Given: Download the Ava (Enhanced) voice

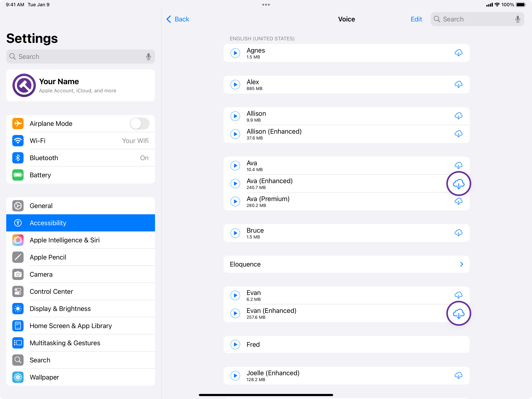Looking at the screenshot, I should point(458,184).
